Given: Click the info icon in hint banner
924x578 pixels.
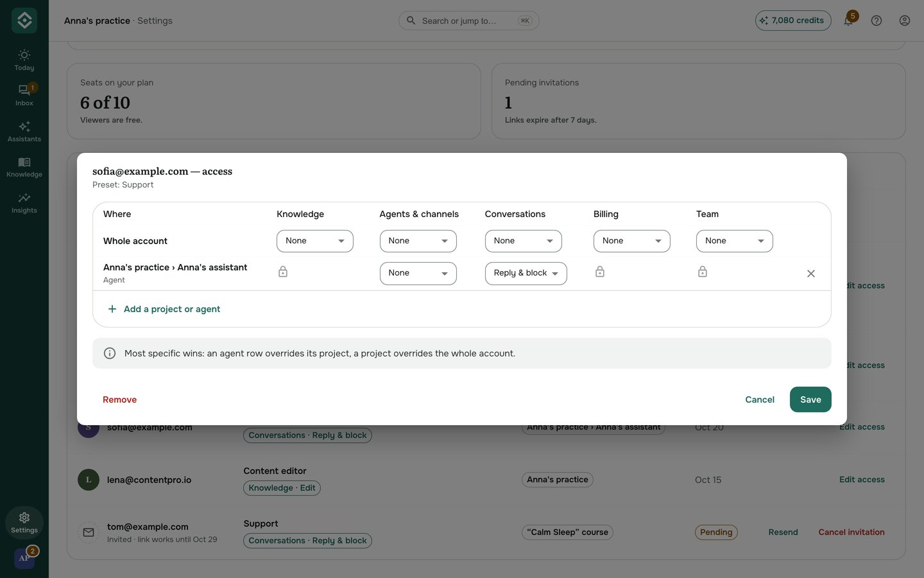Looking at the screenshot, I should (x=110, y=353).
